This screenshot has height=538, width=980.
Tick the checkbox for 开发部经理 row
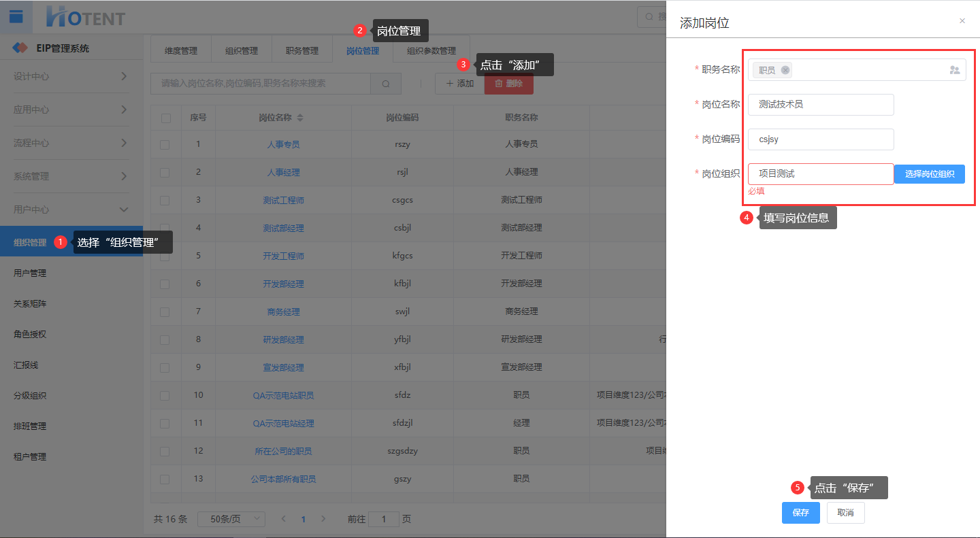[x=165, y=284]
